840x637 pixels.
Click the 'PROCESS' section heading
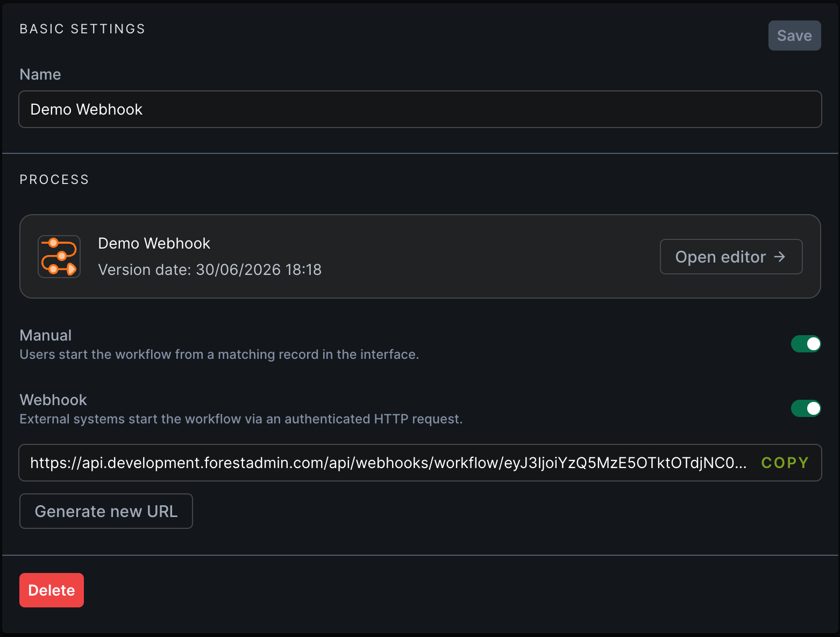(54, 180)
